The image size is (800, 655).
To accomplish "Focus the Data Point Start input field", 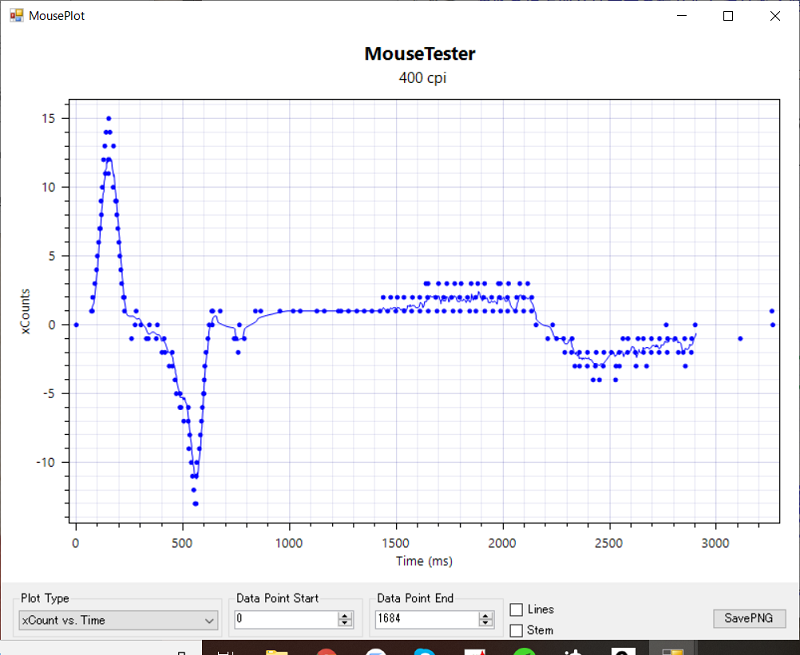I will coord(286,619).
